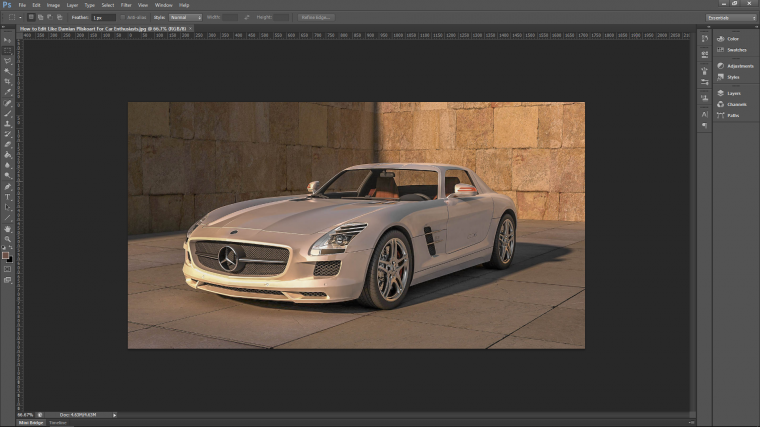Viewport: 760px width, 427px height.
Task: Select the Pen tool
Action: point(7,187)
